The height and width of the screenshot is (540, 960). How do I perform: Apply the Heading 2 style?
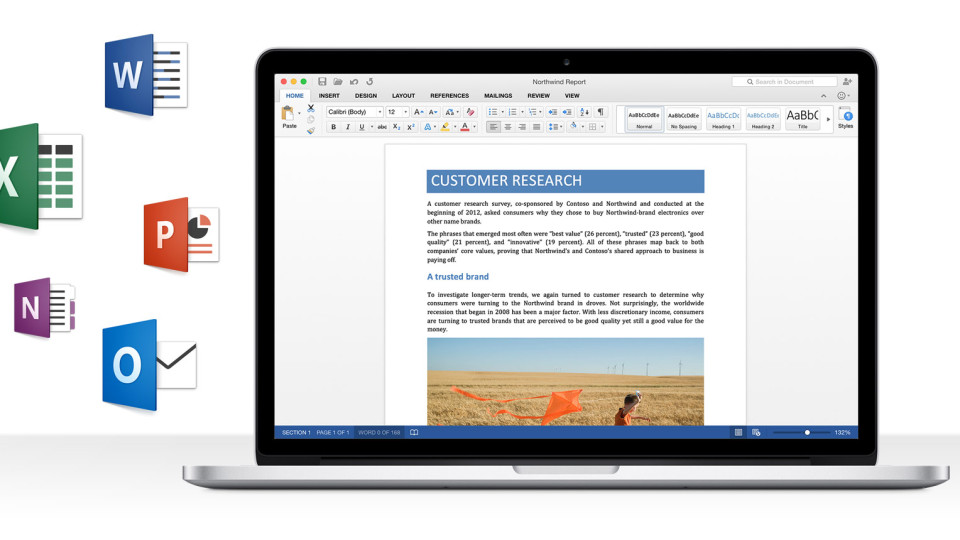[763, 119]
